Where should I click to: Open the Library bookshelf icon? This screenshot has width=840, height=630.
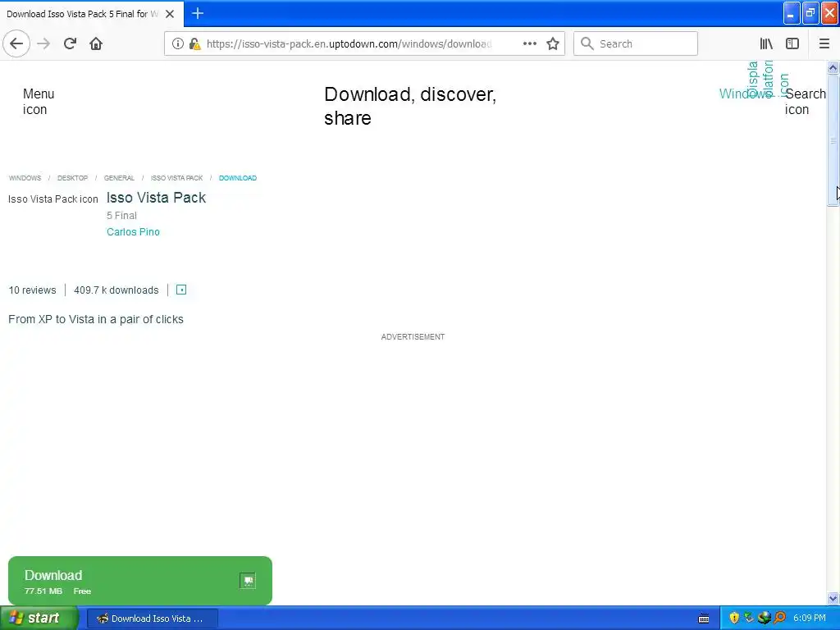766,43
